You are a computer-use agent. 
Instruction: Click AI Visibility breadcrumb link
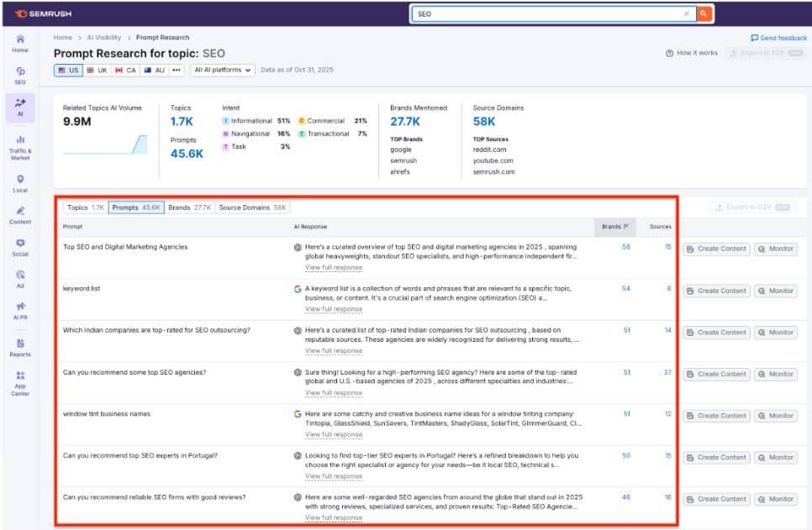point(103,37)
